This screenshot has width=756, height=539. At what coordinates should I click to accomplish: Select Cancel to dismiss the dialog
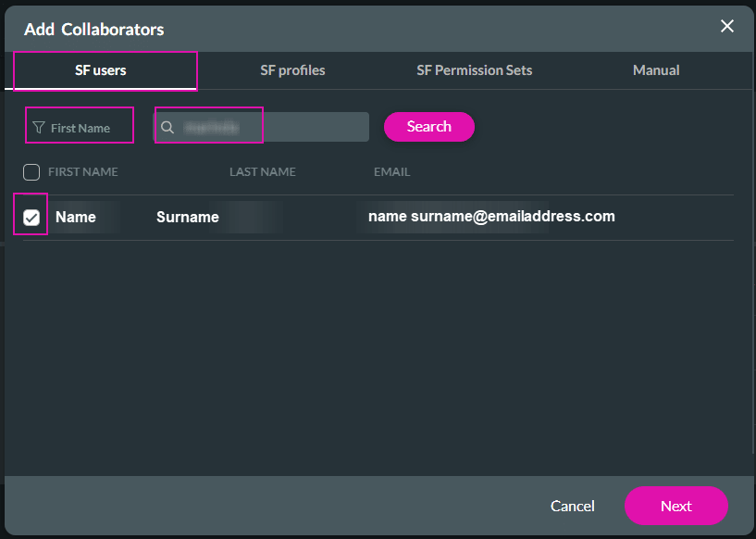point(572,506)
